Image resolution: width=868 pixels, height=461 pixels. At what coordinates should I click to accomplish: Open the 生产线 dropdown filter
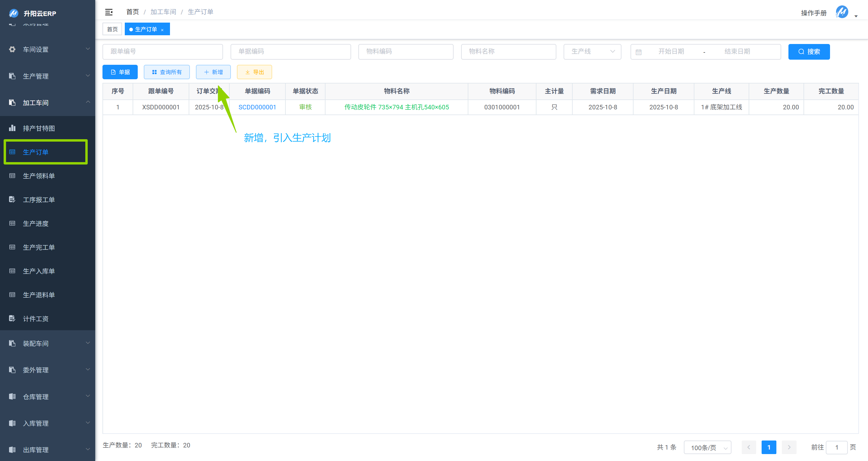point(592,52)
